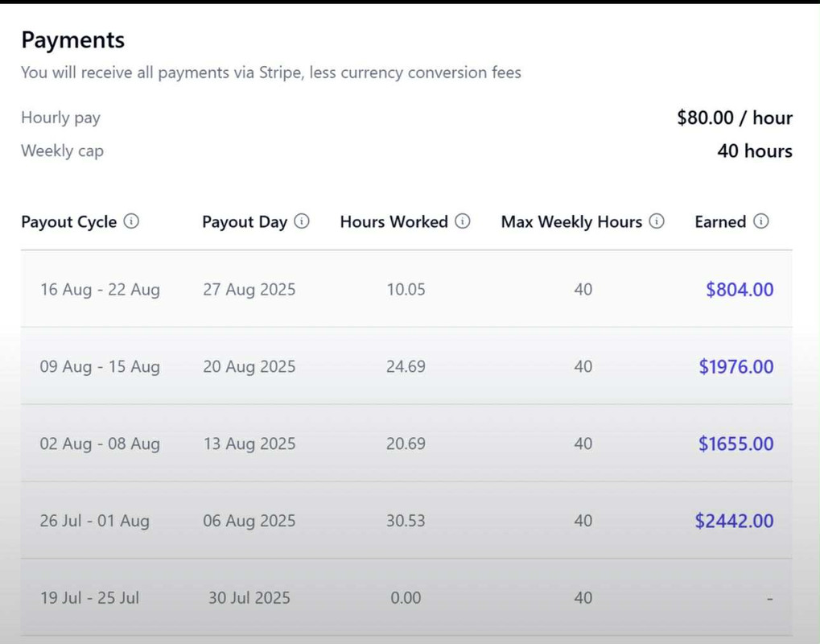Viewport: 820px width, 644px height.
Task: Click the Payments heading
Action: 72,39
